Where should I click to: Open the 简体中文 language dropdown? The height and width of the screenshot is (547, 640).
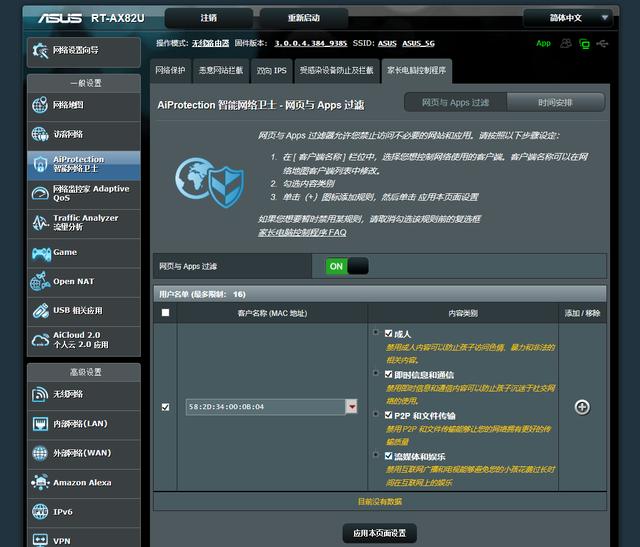click(x=568, y=18)
